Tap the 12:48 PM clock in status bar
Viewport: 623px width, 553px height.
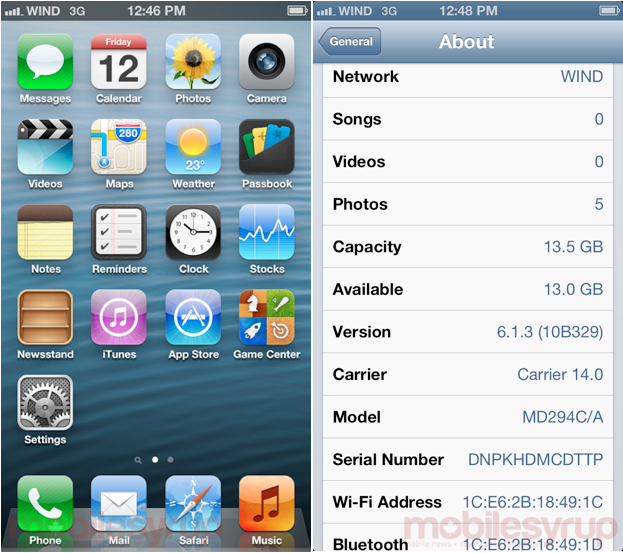[x=468, y=11]
